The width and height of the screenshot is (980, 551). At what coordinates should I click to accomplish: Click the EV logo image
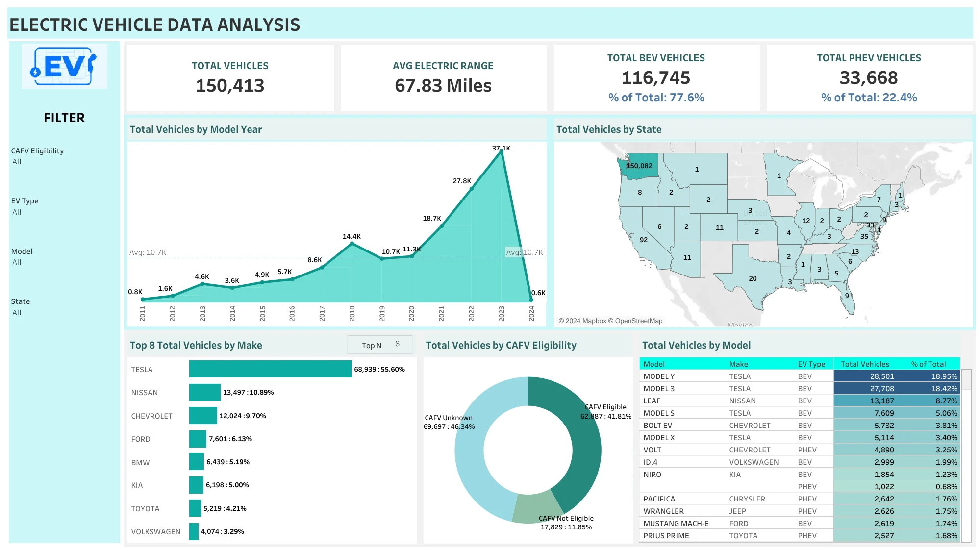click(x=64, y=66)
